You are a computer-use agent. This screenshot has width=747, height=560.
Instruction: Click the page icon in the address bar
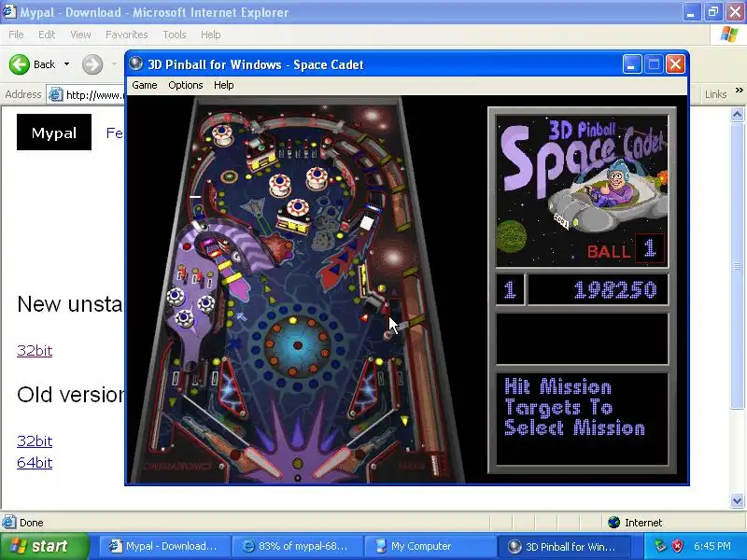[x=56, y=95]
